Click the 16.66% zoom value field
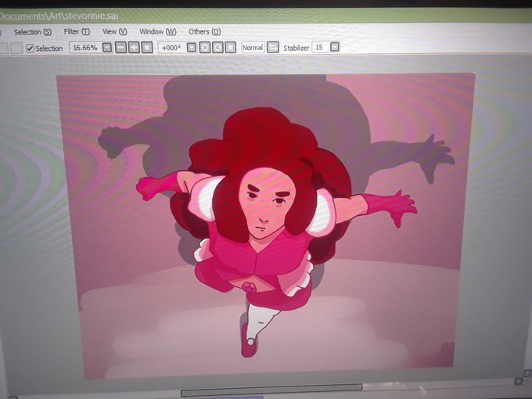 click(85, 48)
